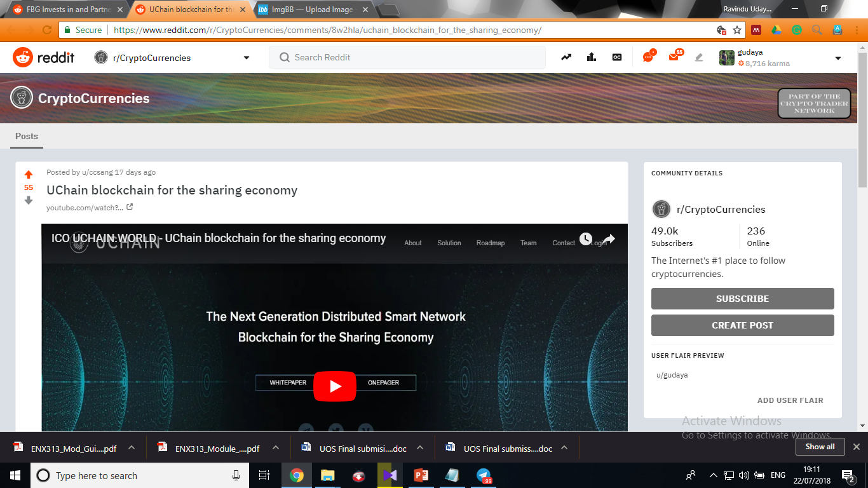Click the Cortana microphone icon

(236, 475)
